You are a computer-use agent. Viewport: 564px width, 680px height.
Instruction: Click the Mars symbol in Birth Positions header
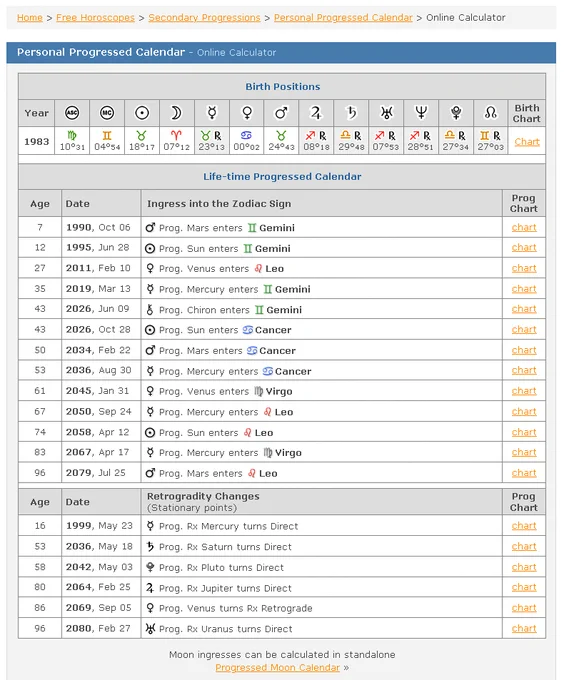[281, 113]
